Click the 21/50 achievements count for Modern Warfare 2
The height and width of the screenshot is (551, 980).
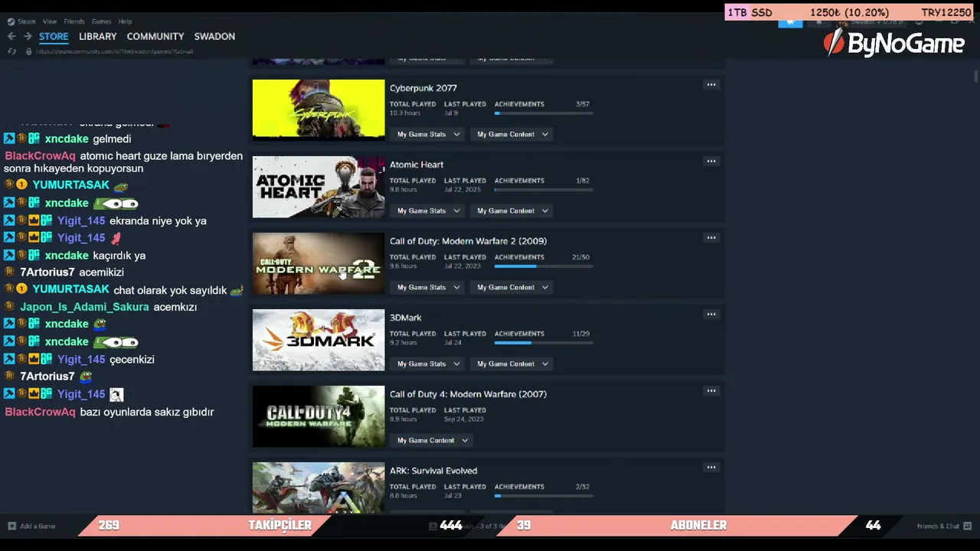580,257
